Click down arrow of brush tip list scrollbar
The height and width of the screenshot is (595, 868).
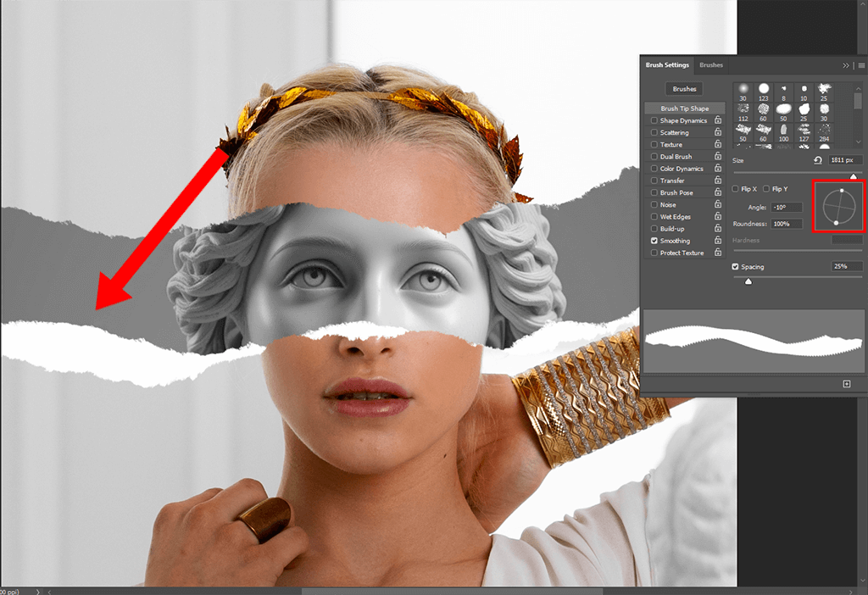click(858, 142)
